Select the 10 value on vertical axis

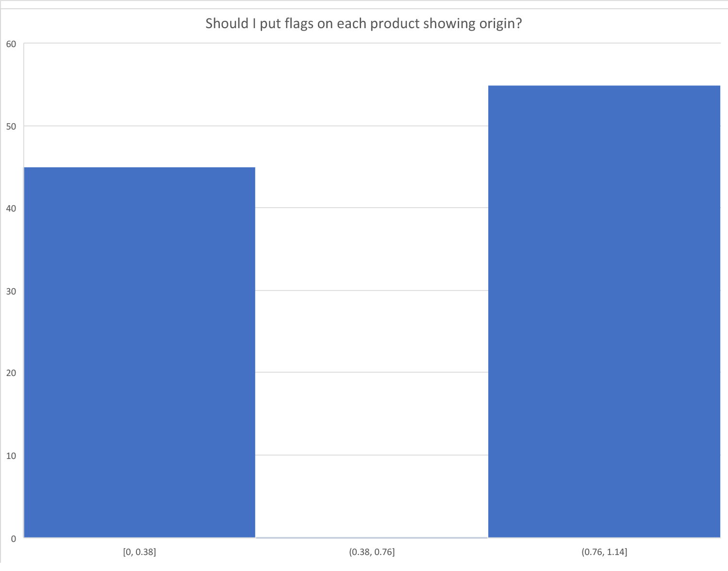pos(11,456)
